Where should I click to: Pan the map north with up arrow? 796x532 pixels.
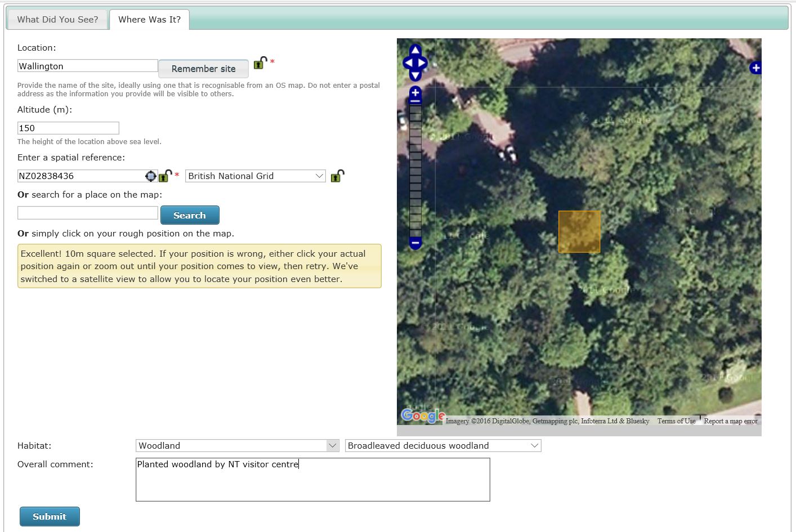coord(415,50)
